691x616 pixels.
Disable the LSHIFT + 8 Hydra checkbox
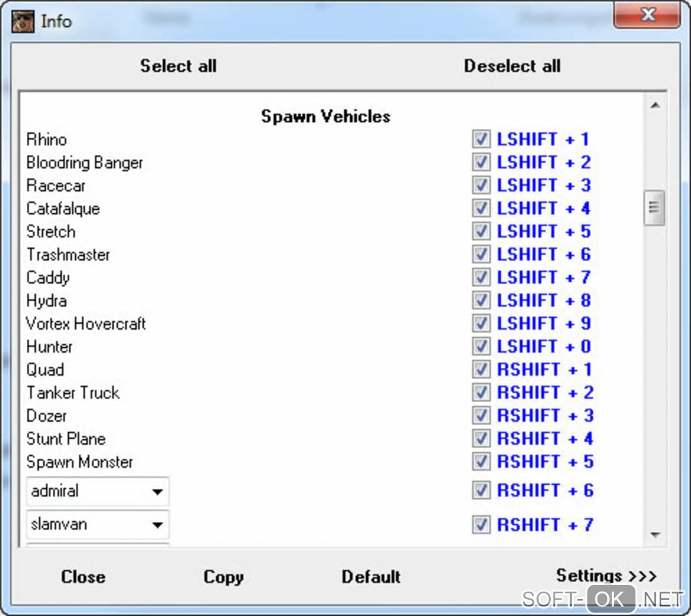tap(481, 301)
